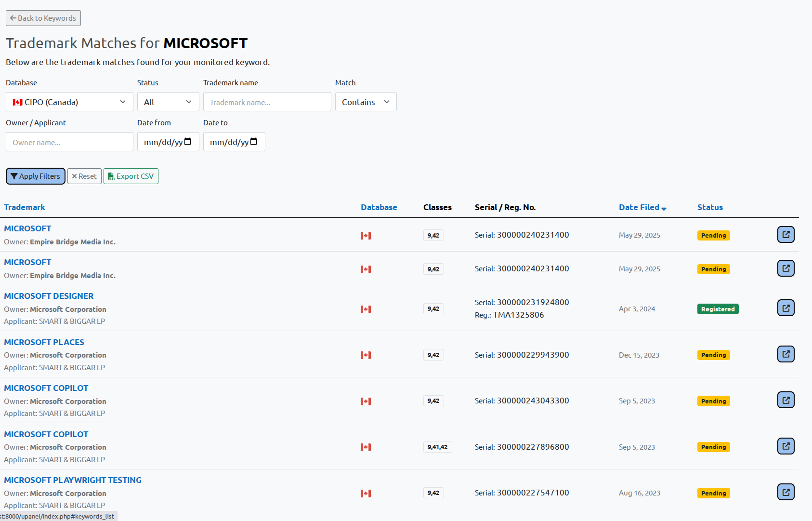
Task: Click the Trademark column header
Action: [x=24, y=207]
